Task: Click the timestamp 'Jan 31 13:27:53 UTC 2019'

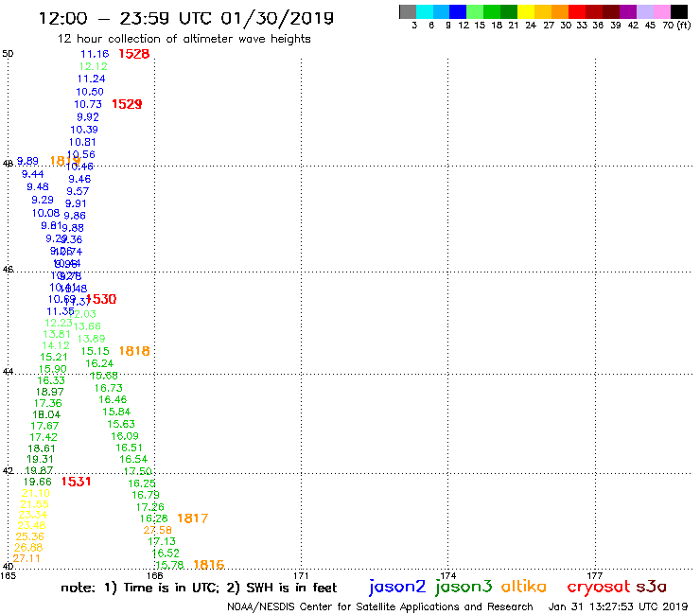Action: 618,606
